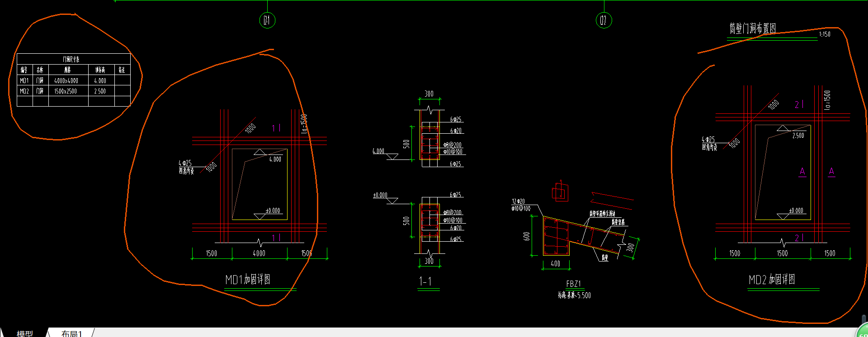The height and width of the screenshot is (337, 868).
Task: Select the 4000 dimension in MD1 detail
Action: (259, 253)
